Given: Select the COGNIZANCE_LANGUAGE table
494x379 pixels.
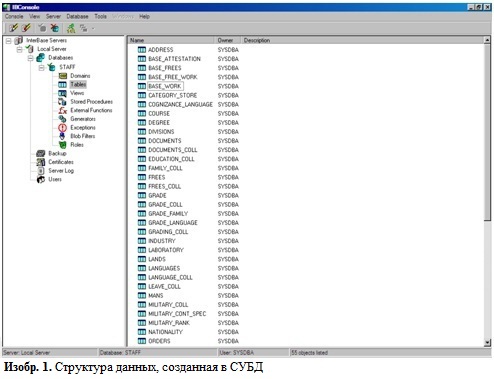Looking at the screenshot, I should click(180, 104).
